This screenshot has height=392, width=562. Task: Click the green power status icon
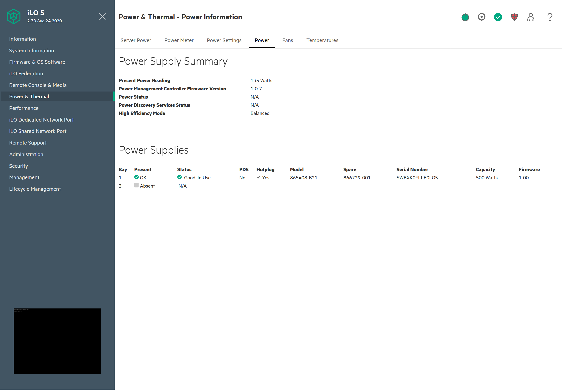pos(465,17)
